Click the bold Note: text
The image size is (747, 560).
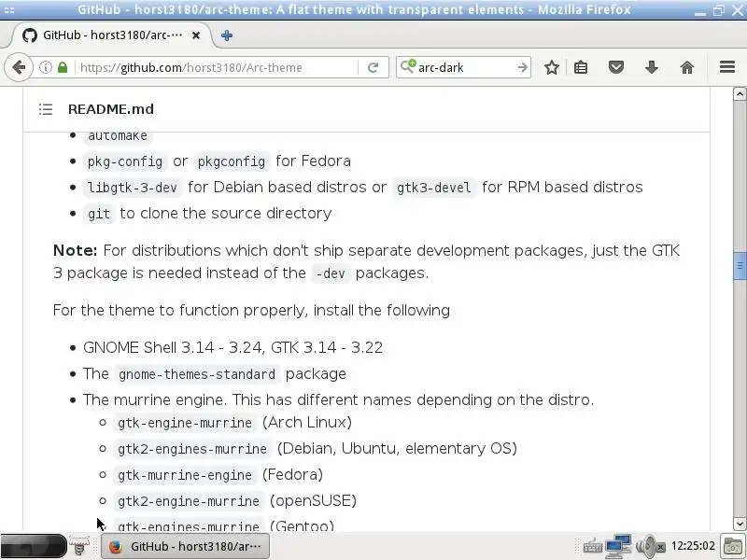(x=76, y=250)
